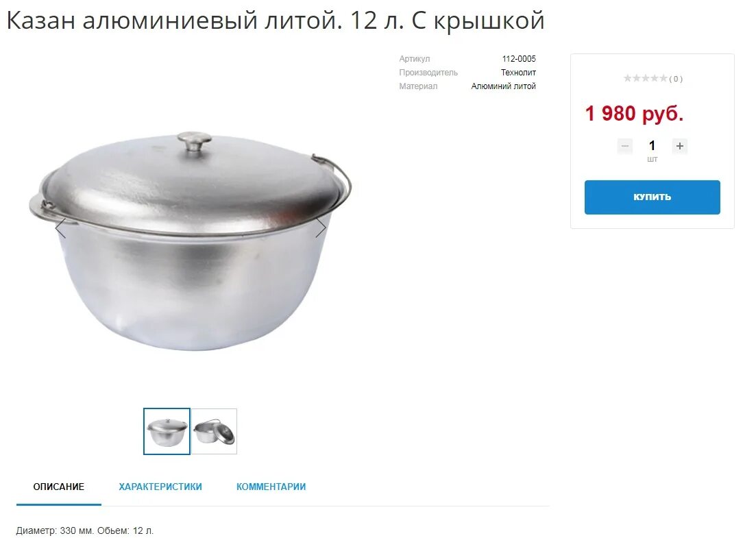The height and width of the screenshot is (538, 756).
Task: Select the second rating star
Action: 637,78
